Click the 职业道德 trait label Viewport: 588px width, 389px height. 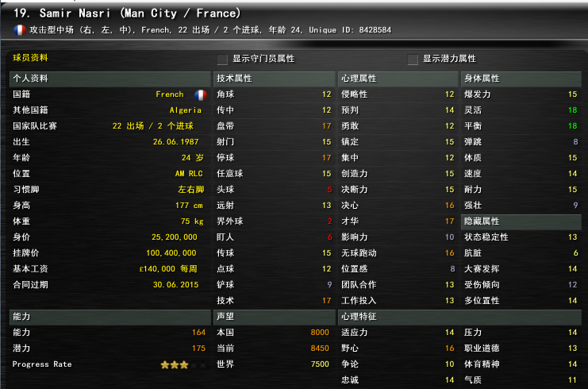pyautogui.click(x=482, y=348)
